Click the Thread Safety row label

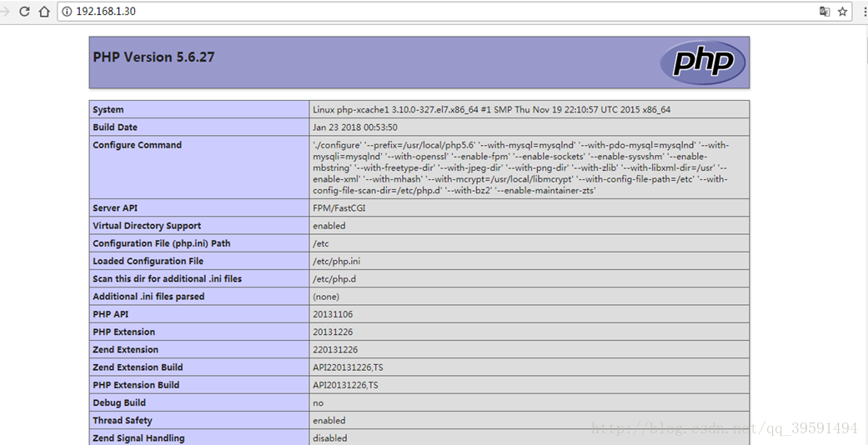point(123,421)
